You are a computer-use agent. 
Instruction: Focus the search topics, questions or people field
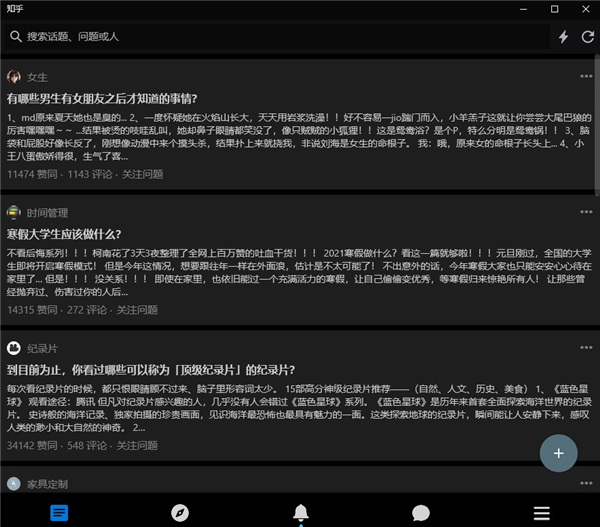[x=276, y=37]
